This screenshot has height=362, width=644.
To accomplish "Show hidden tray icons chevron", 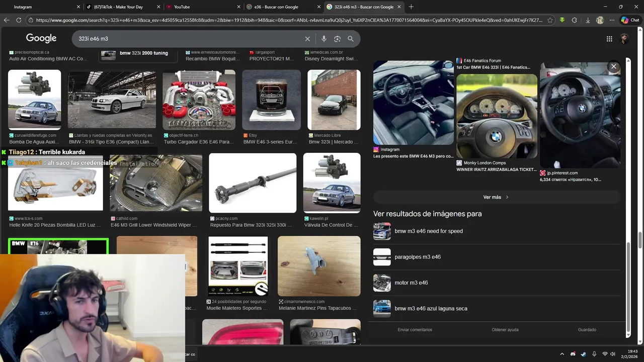I will tap(562, 354).
